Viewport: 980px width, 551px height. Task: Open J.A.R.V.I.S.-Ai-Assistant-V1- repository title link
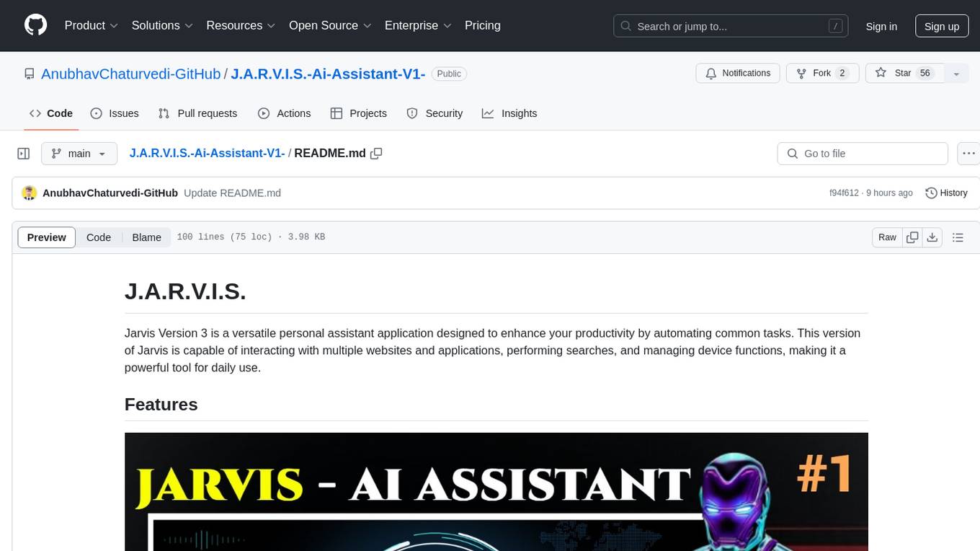coord(328,74)
